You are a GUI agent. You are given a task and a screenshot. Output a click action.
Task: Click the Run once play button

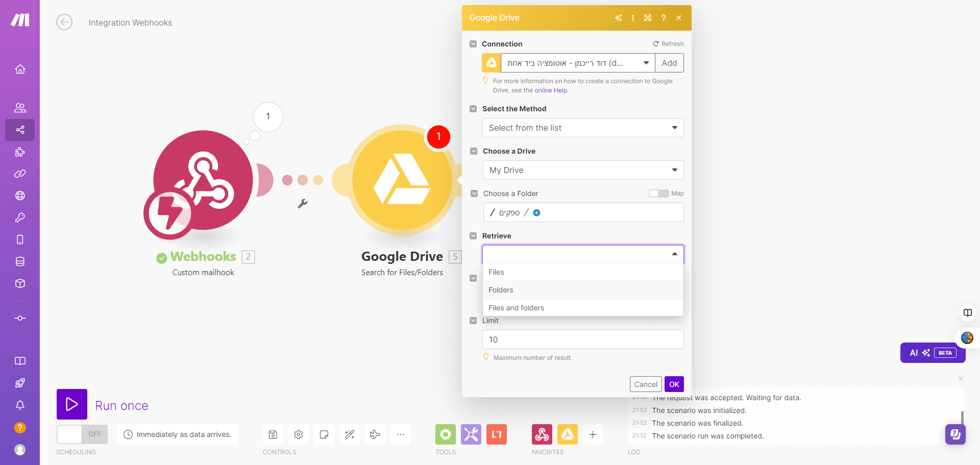click(x=72, y=404)
